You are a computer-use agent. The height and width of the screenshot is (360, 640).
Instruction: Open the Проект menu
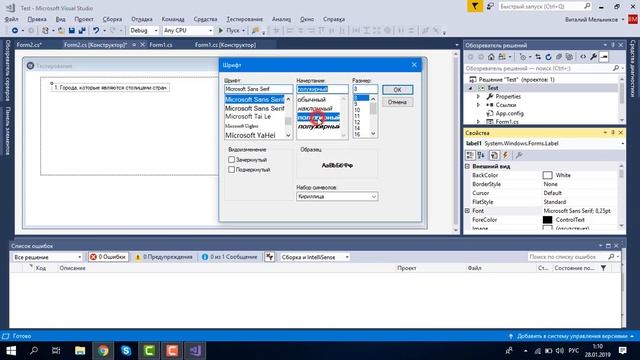click(x=84, y=19)
